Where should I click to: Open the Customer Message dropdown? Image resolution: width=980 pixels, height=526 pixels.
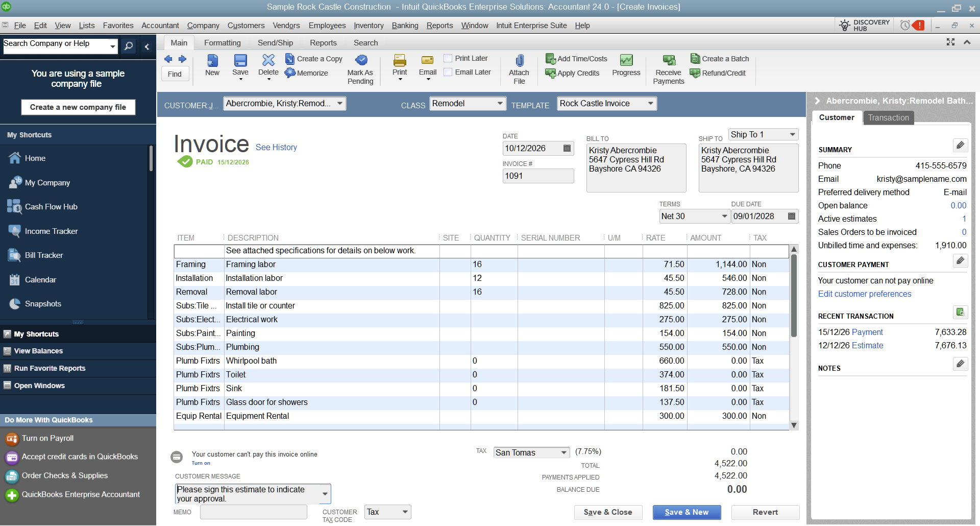tap(325, 494)
